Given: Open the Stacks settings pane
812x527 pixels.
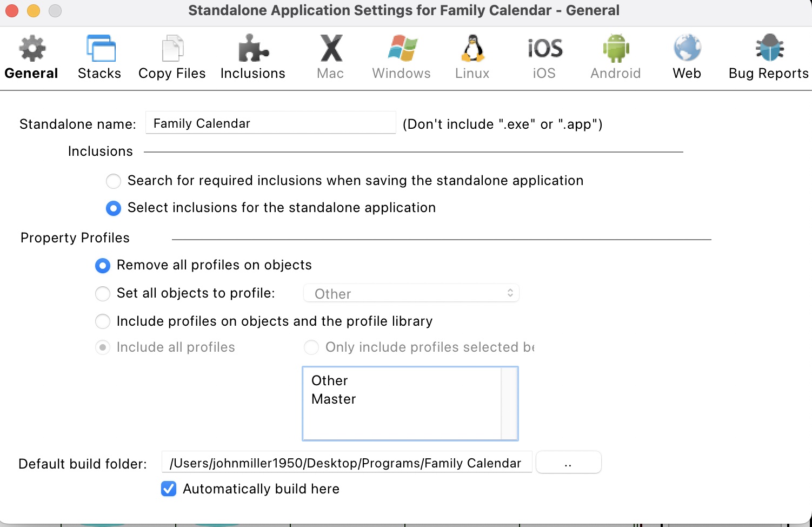Looking at the screenshot, I should click(99, 57).
